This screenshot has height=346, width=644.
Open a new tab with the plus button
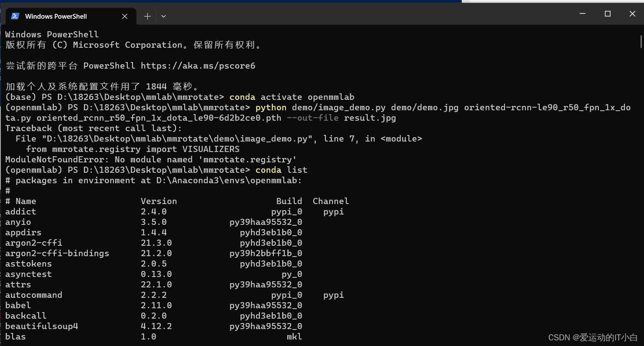(147, 16)
